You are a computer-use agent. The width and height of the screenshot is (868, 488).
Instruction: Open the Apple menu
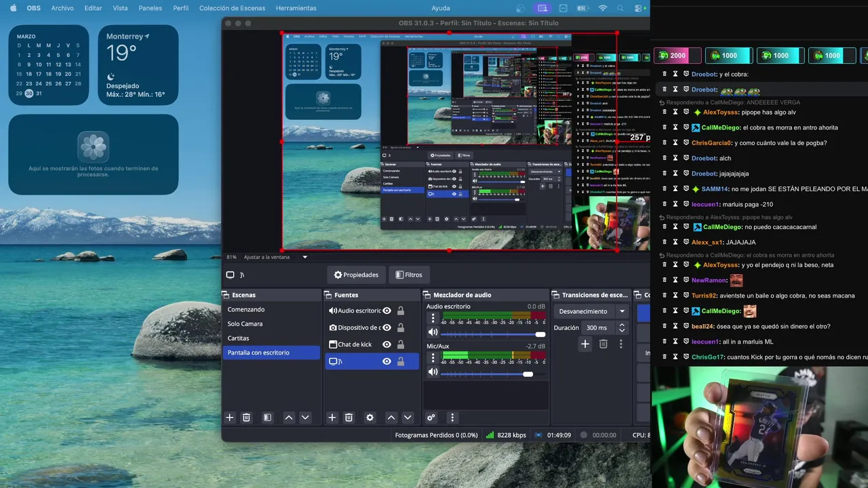coord(12,8)
